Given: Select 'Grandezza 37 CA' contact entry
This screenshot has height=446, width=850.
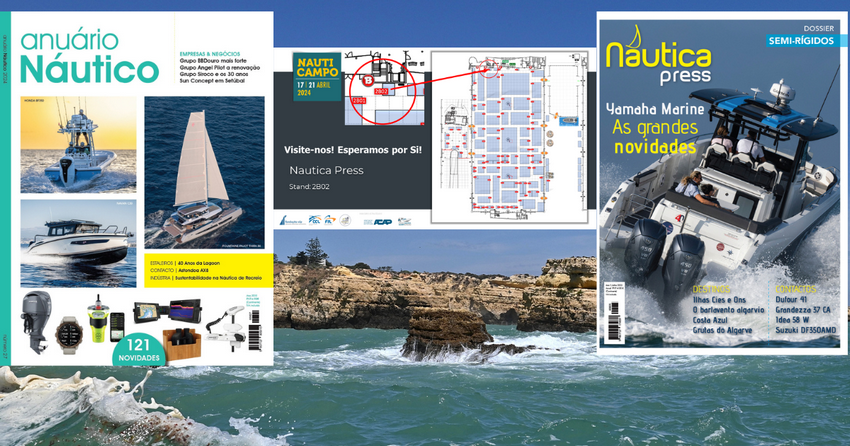Looking at the screenshot, I should tap(802, 310).
